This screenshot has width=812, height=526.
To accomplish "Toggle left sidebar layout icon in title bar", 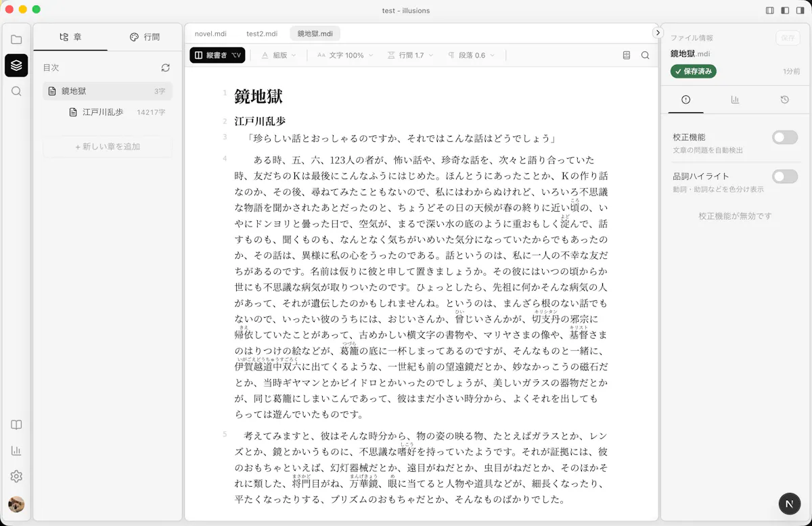I will pos(770,10).
